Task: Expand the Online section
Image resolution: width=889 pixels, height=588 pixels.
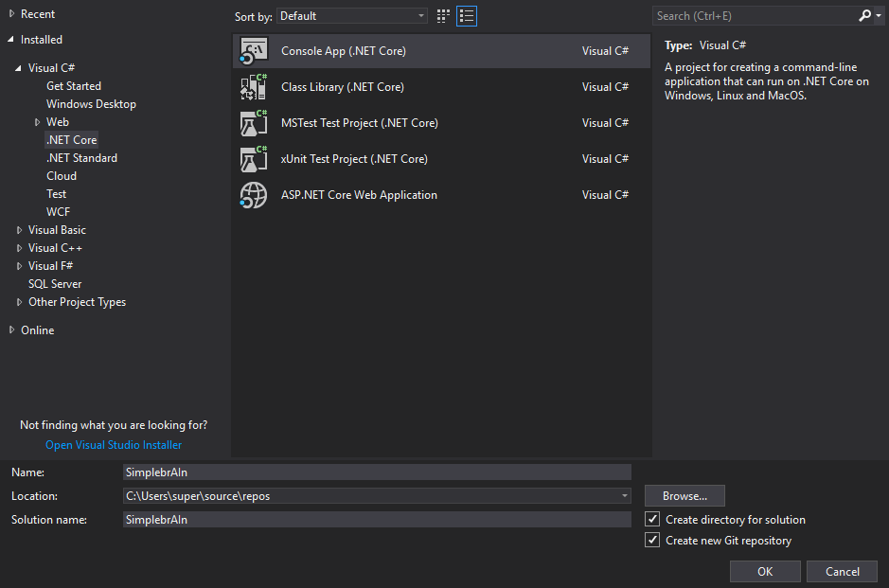Action: tap(12, 330)
